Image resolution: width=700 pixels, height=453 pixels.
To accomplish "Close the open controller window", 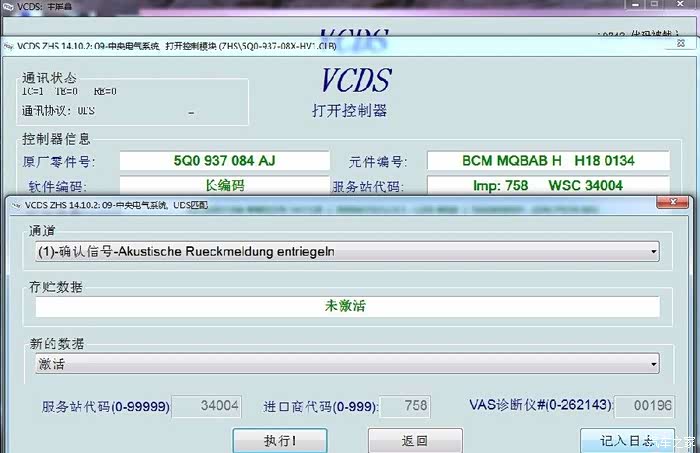I will click(680, 43).
